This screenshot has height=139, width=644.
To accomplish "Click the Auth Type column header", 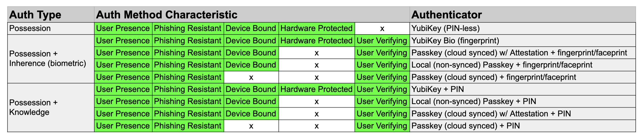I will tap(35, 15).
